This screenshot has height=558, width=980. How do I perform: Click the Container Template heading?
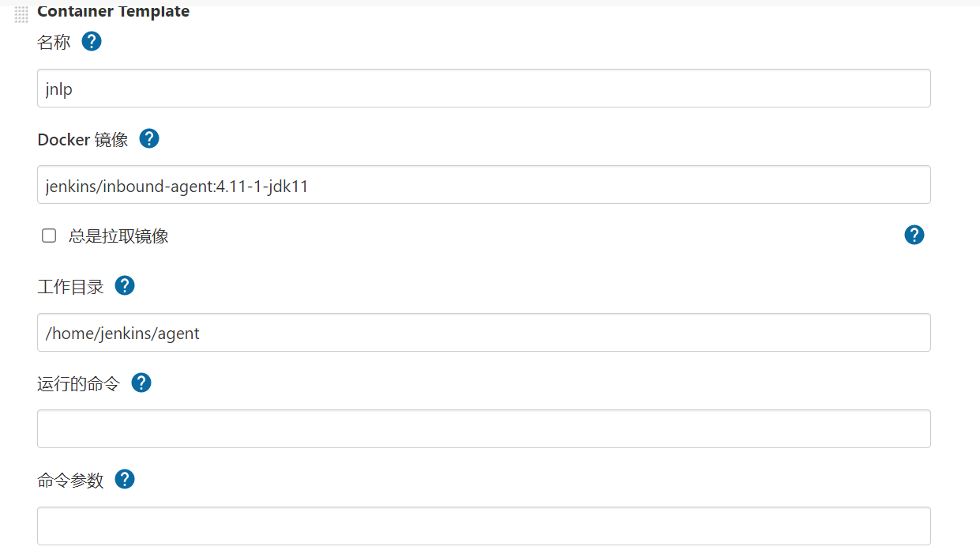point(113,12)
